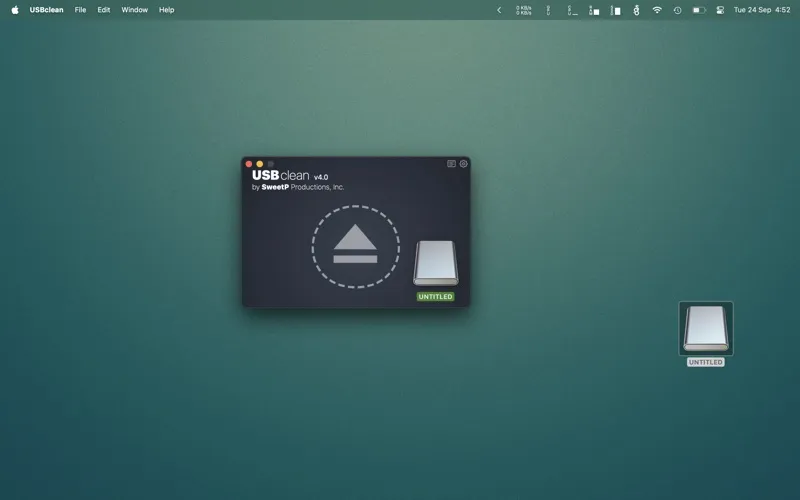Open Control Center
The image size is (800, 500).
pos(720,10)
